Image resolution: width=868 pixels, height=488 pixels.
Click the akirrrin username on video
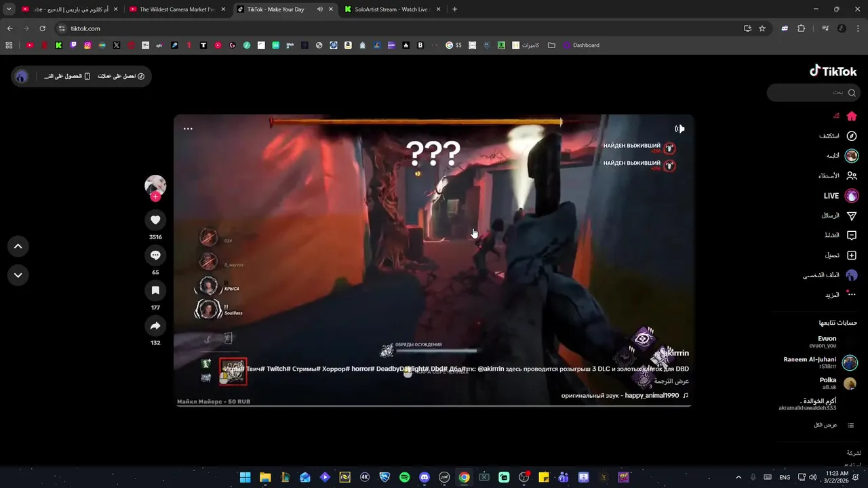click(x=675, y=353)
